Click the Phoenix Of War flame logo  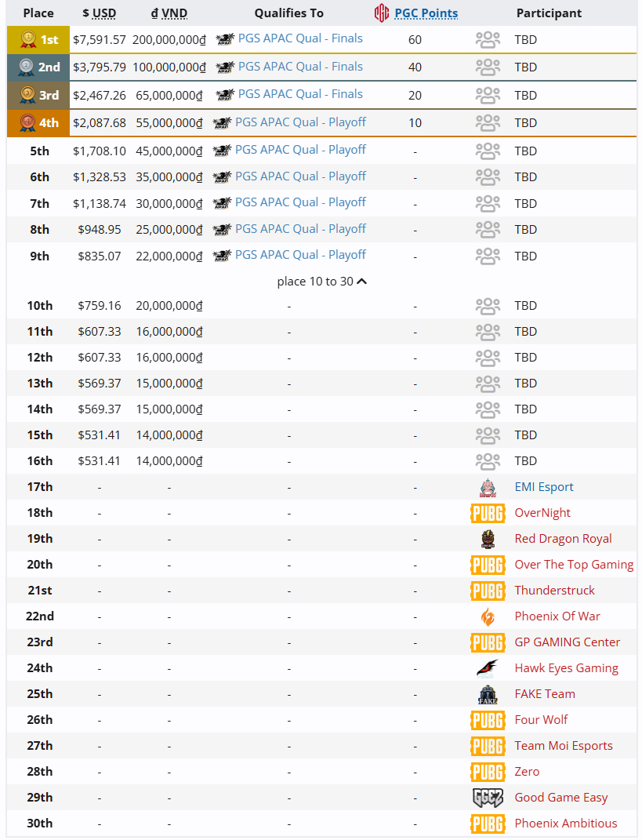click(x=488, y=616)
